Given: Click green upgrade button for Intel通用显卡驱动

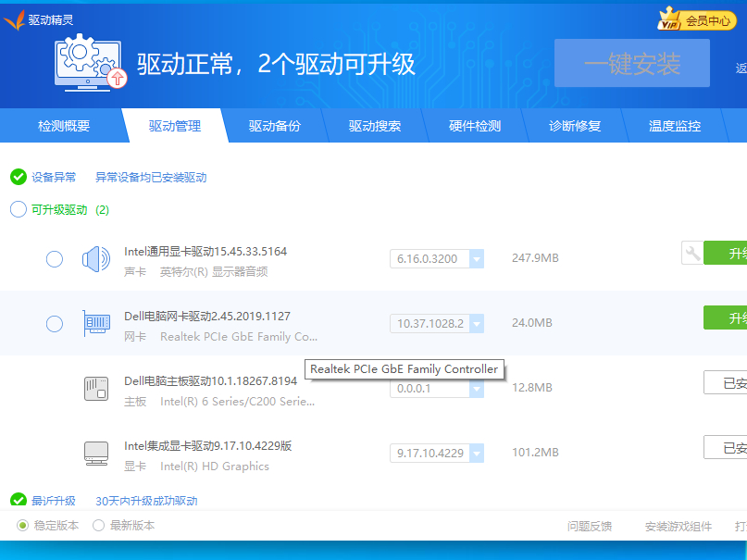Looking at the screenshot, I should point(725,253).
